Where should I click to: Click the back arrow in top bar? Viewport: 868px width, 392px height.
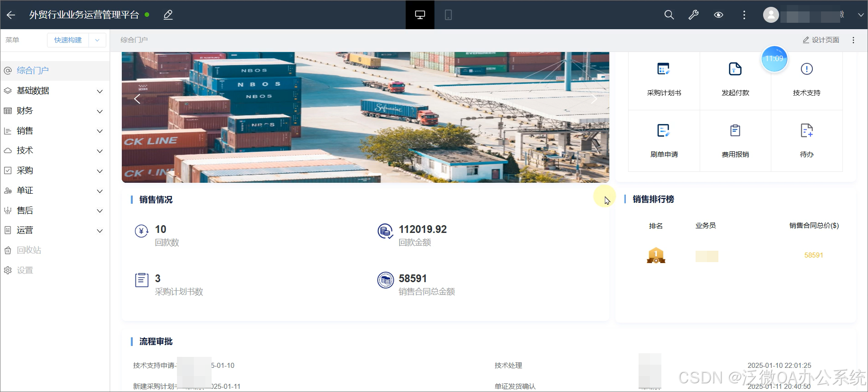[11, 15]
